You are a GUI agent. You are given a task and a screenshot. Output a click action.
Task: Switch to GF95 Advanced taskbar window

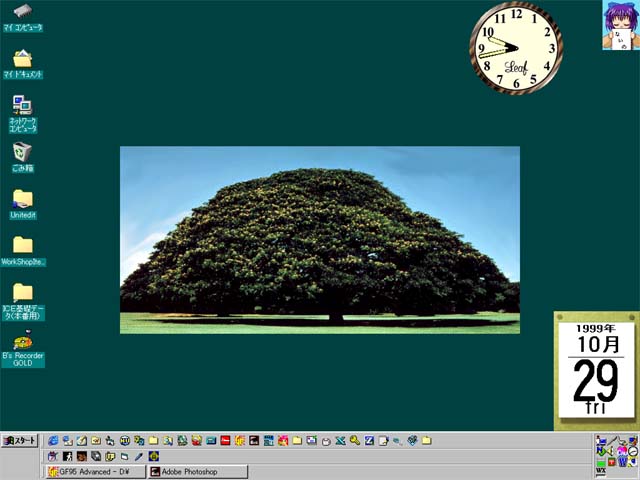[x=95, y=471]
